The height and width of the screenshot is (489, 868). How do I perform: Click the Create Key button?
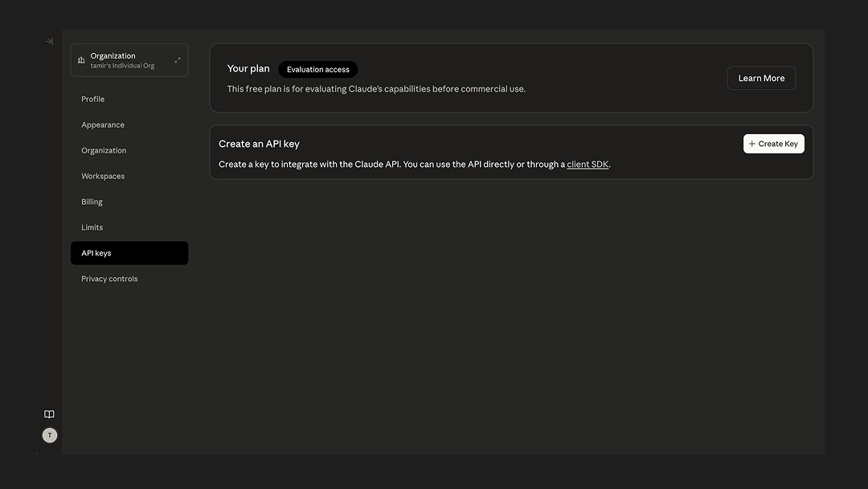point(773,144)
